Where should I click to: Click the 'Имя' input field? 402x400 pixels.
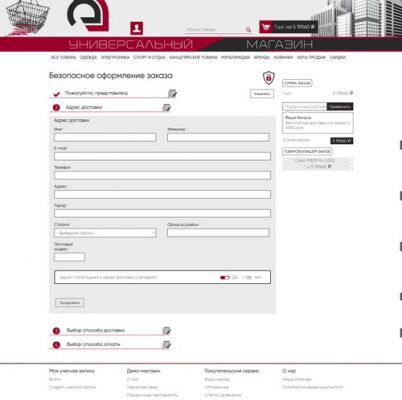click(105, 137)
